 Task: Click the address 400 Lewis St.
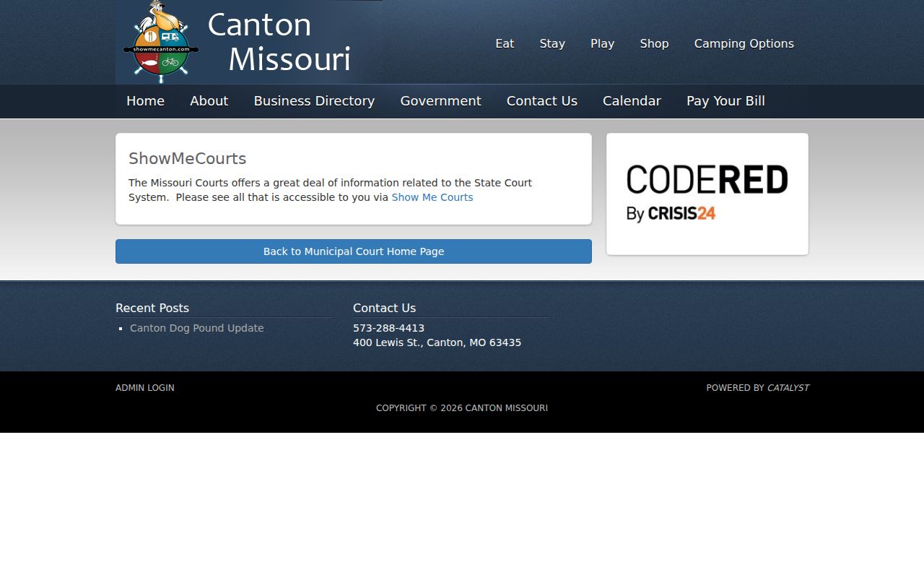point(437,342)
